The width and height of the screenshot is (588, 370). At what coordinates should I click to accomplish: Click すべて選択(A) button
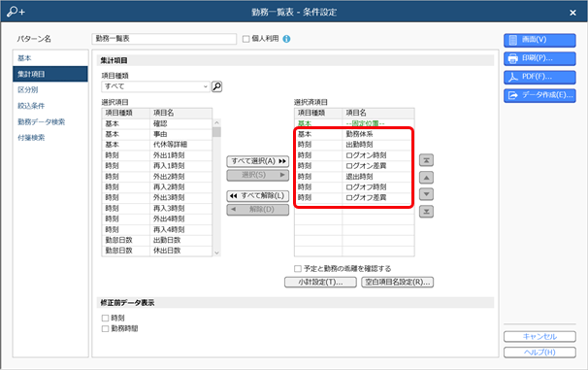pyautogui.click(x=258, y=161)
